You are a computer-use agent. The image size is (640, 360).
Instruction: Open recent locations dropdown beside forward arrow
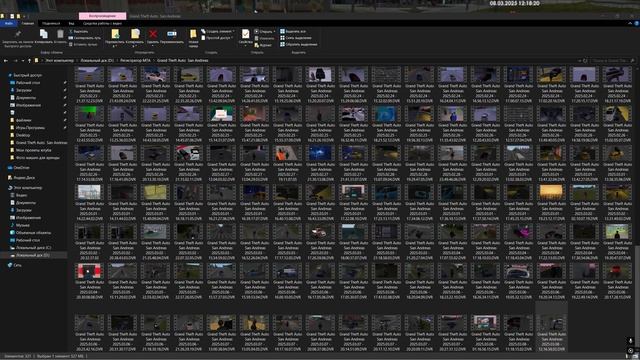coord(23,61)
